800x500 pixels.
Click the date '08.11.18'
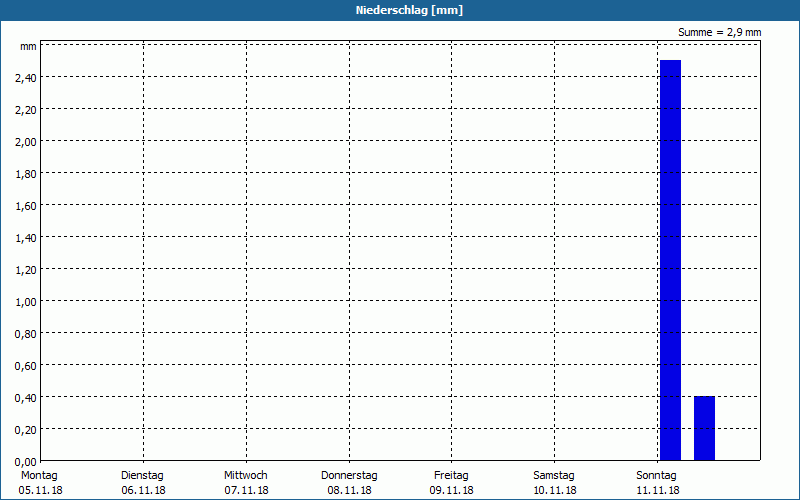[x=349, y=490]
